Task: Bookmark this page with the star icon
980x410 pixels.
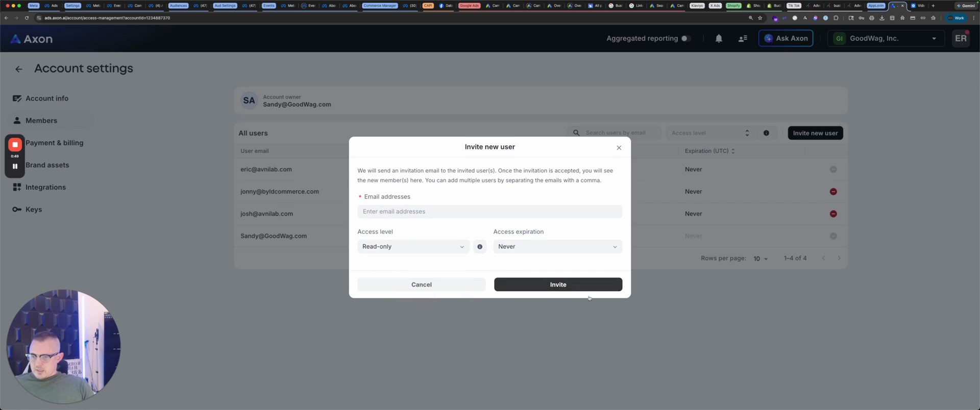Action: tap(760, 18)
